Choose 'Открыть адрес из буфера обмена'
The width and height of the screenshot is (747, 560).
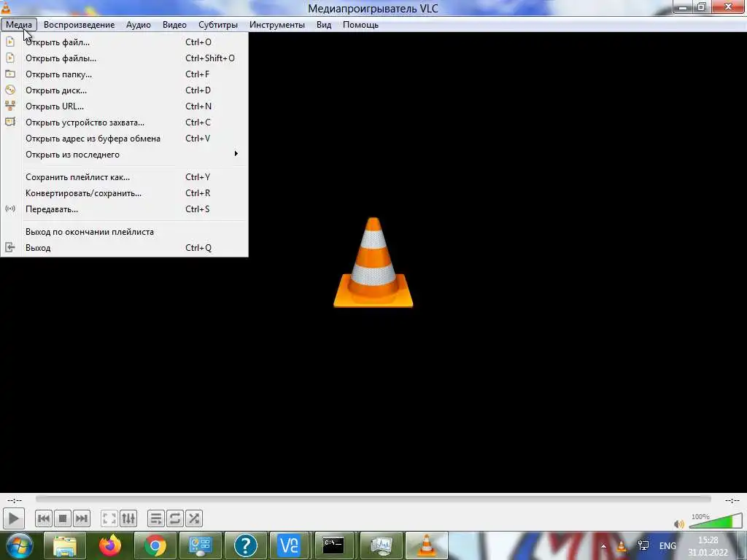(124, 139)
